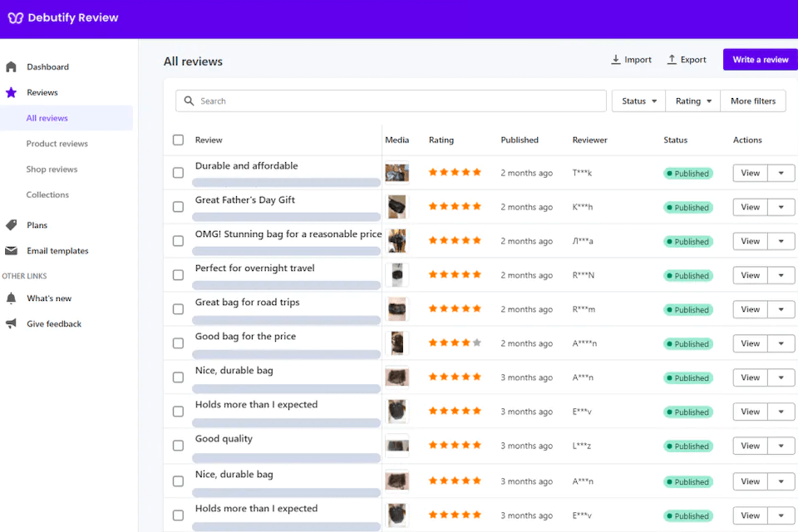Open media thumbnail for Great bag for road trips

[397, 309]
